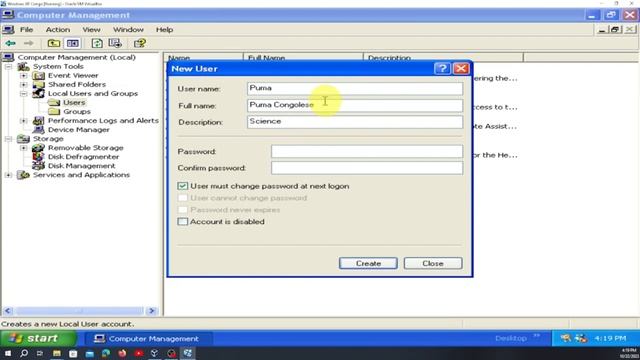Click the 4:19 PM clock in the XP tray
640x360 pixels.
(x=610, y=338)
